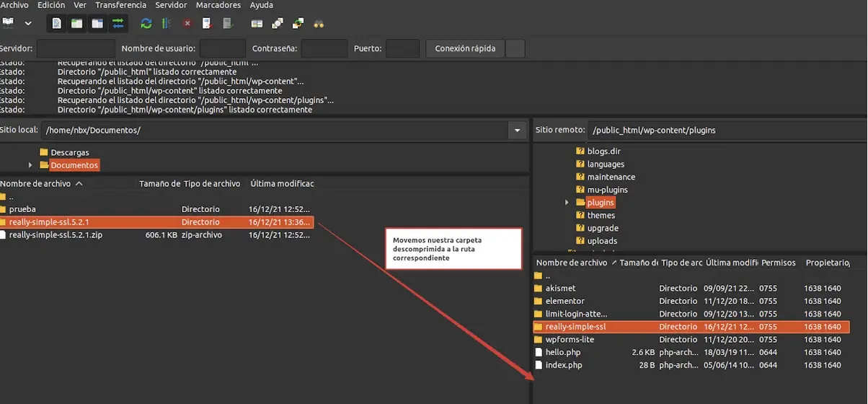Select maintenance in the remote tree
Viewport: 868px width, 404px height.
pyautogui.click(x=611, y=177)
